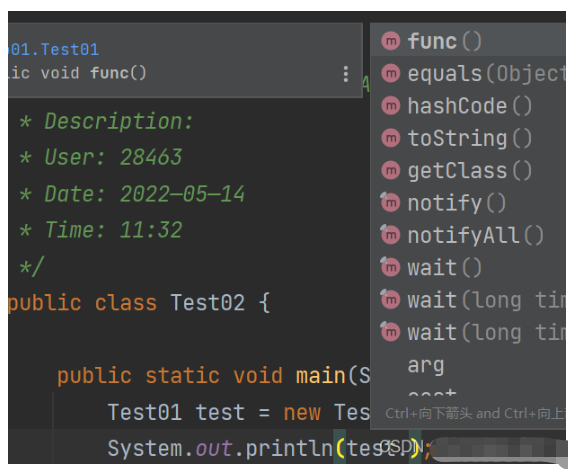Open the three-dot menu in the documentation popup
571x470 pixels.
[346, 74]
